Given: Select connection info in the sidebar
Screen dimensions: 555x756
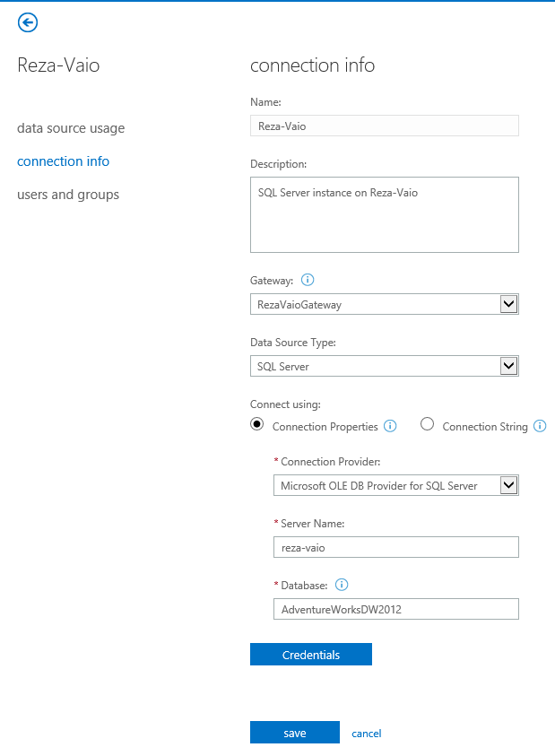Looking at the screenshot, I should point(63,161).
